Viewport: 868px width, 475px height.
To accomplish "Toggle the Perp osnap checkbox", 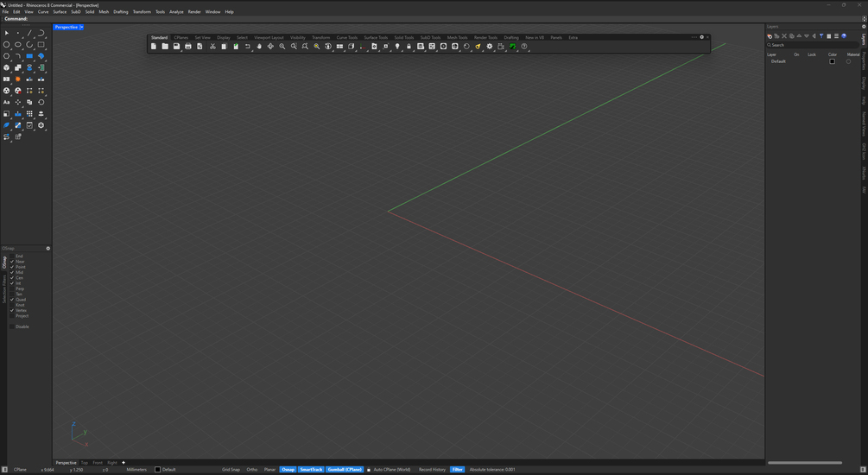I will [12, 289].
